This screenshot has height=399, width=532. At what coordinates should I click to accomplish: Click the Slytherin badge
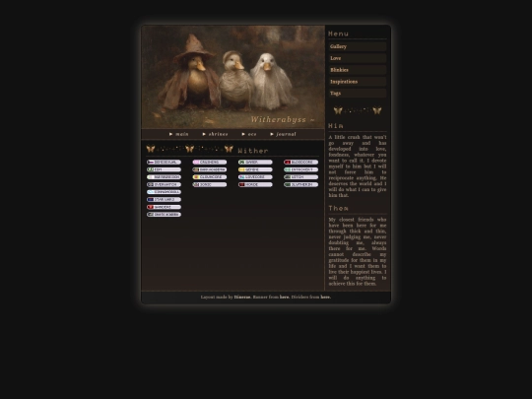300,184
